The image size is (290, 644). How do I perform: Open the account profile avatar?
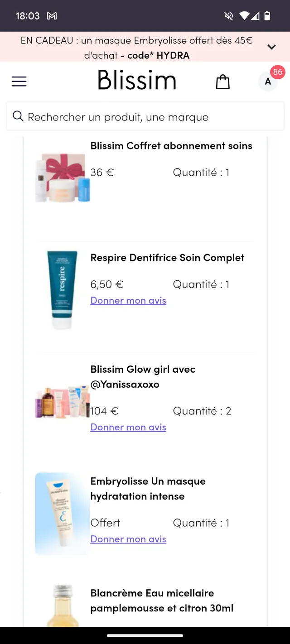pos(268,82)
